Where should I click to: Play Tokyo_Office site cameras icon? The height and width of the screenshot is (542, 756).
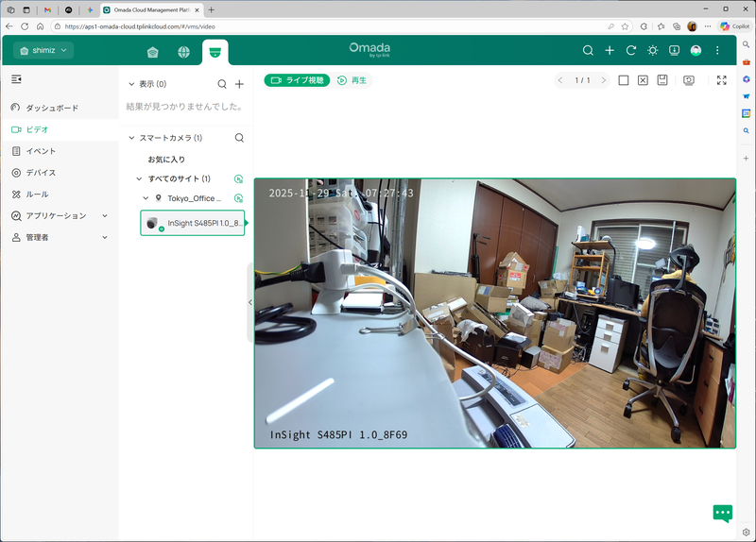tap(238, 198)
